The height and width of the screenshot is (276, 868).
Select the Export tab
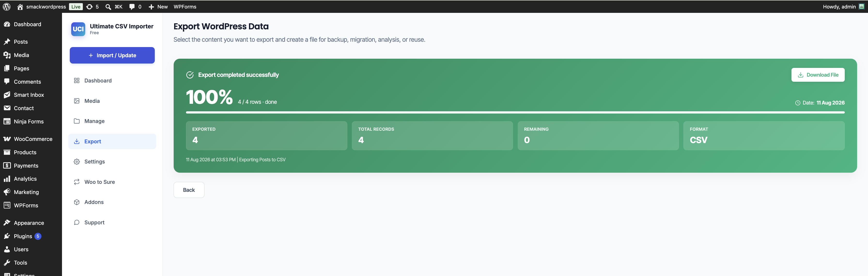[x=112, y=141]
